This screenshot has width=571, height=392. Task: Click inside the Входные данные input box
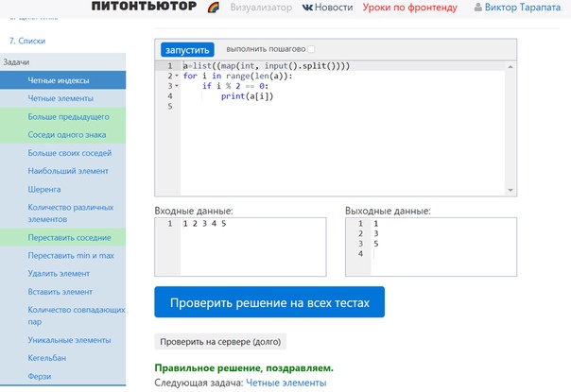click(x=240, y=247)
